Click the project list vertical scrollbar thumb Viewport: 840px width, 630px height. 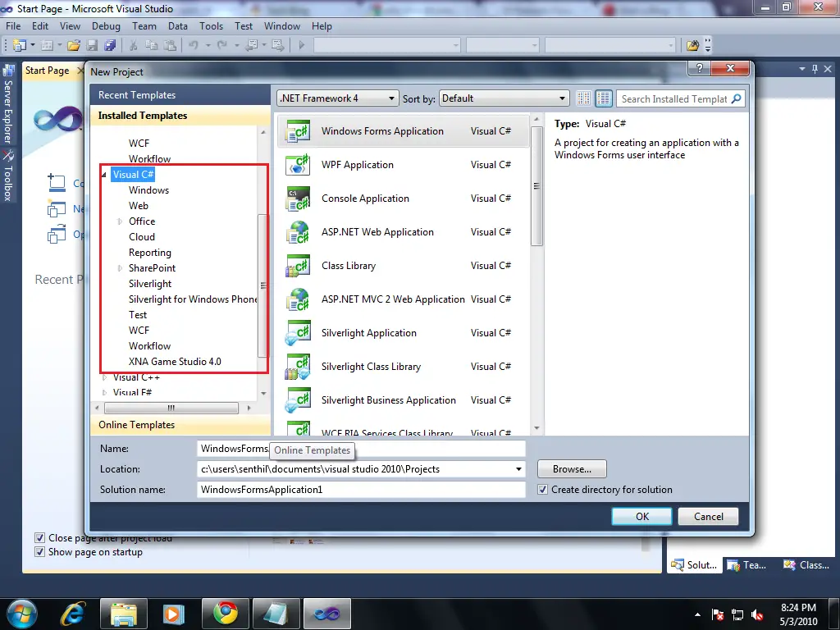(536, 186)
